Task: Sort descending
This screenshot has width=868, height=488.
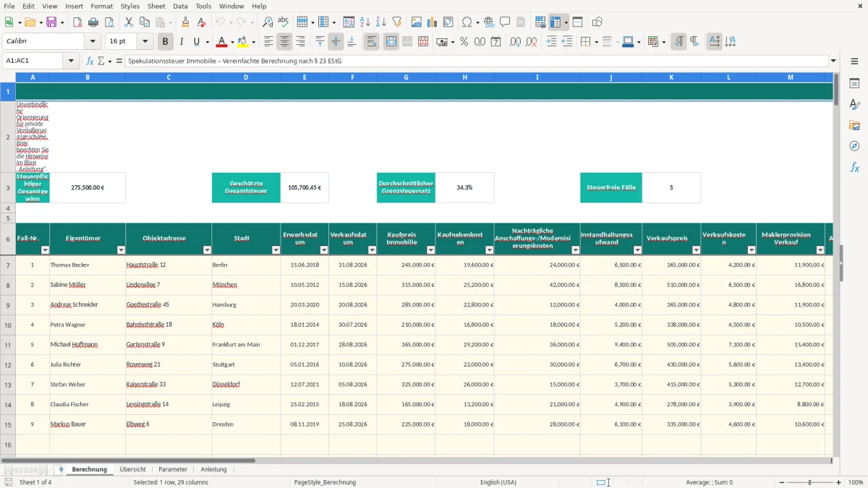Action: pyautogui.click(x=381, y=22)
